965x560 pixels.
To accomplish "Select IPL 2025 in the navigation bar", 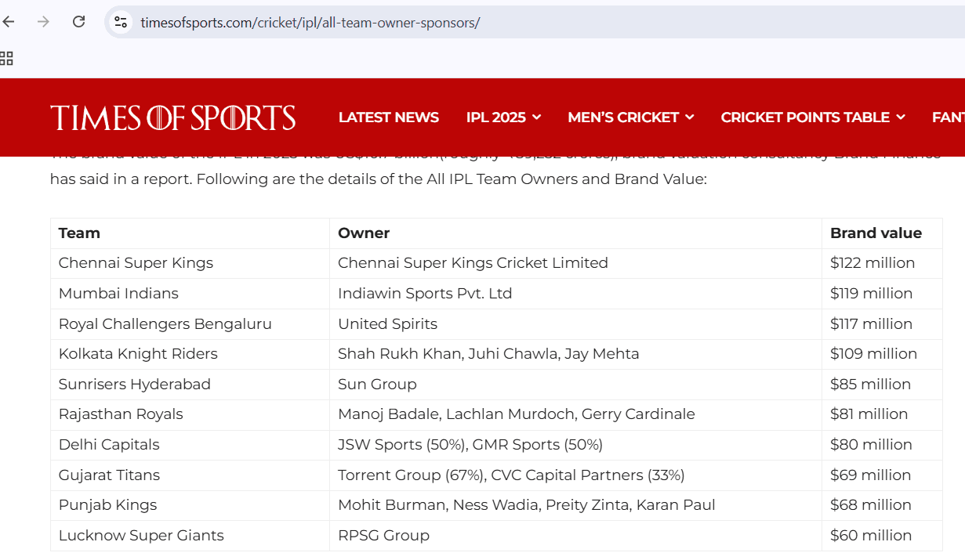I will tap(496, 117).
